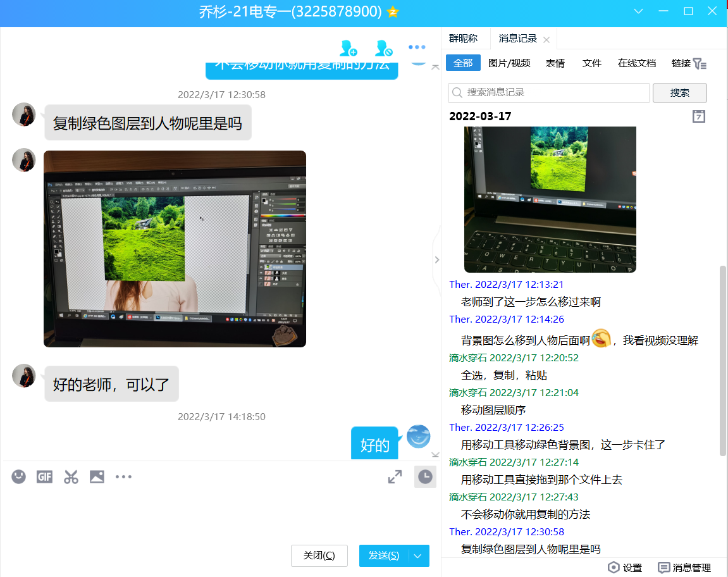Click the 复制绿色图层到人物呢里是吗 chat bubble
728x577 pixels.
[147, 123]
